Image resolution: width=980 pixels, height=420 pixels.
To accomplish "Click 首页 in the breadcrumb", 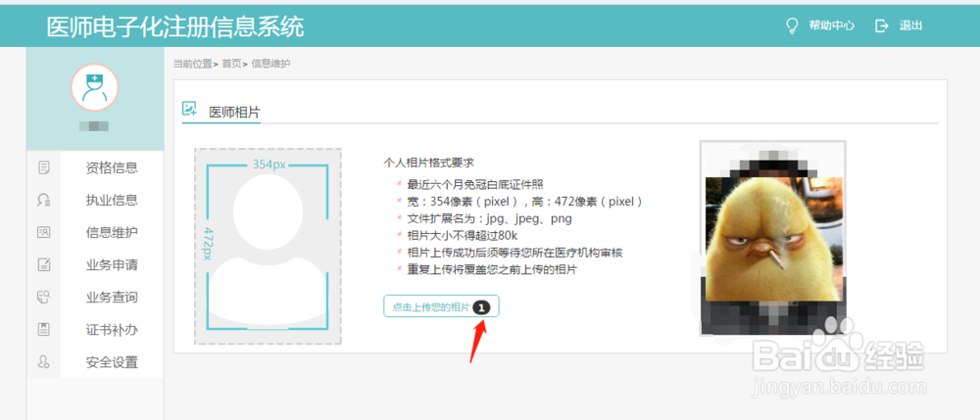I will [231, 64].
